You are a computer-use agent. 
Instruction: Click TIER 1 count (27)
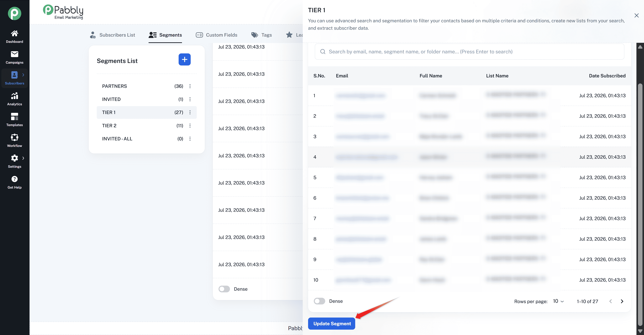[x=179, y=112]
